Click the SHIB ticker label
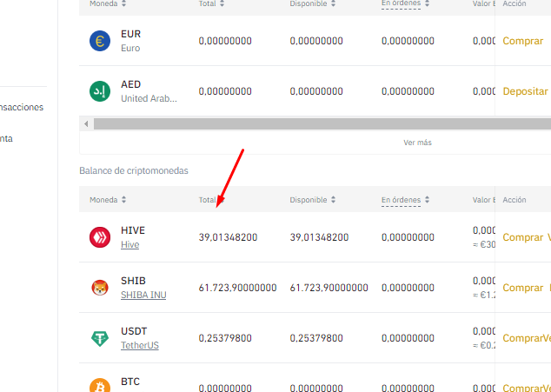Image resolution: width=551 pixels, height=392 pixels. tap(133, 281)
